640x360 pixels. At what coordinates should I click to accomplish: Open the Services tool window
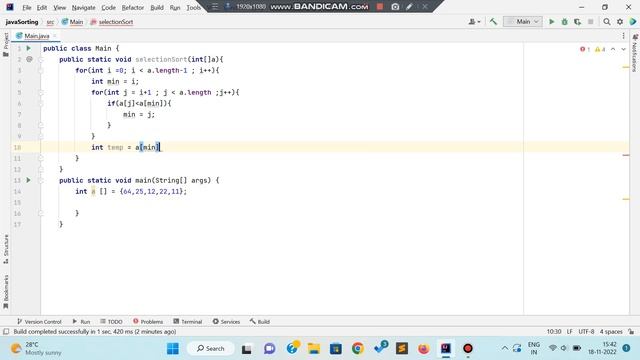(226, 322)
